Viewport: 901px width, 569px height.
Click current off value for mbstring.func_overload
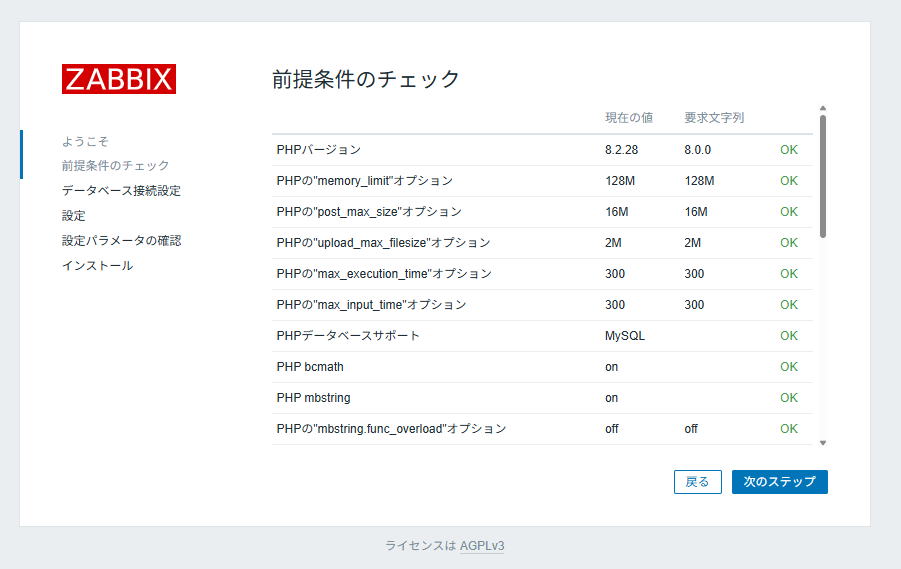coord(612,429)
